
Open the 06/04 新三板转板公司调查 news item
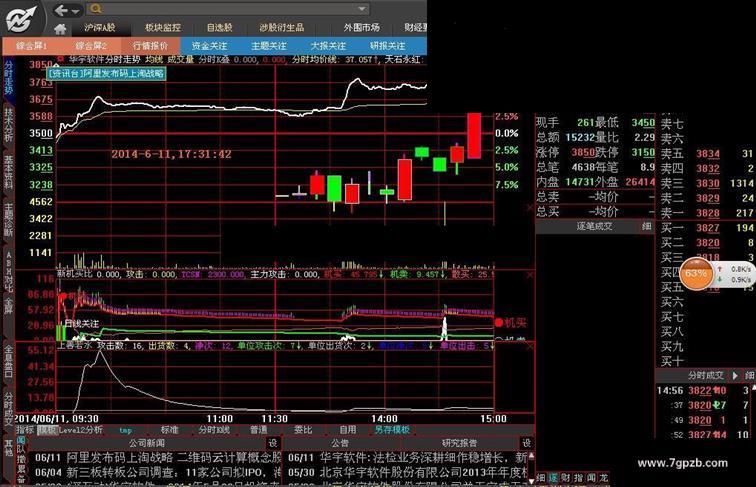click(158, 472)
